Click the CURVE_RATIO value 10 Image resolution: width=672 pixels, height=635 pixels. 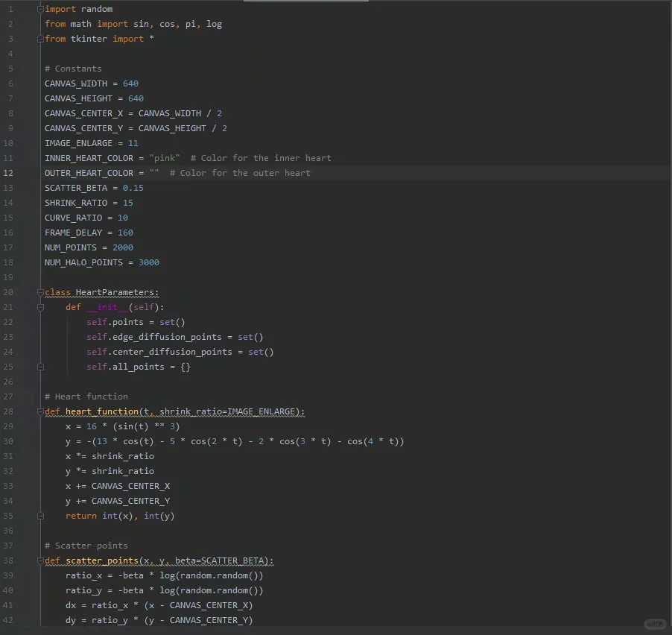[123, 218]
